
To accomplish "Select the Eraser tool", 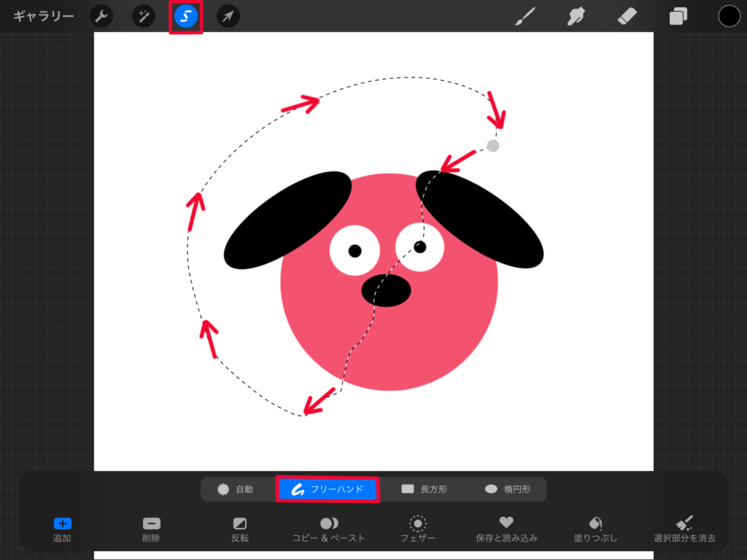I will pyautogui.click(x=627, y=16).
